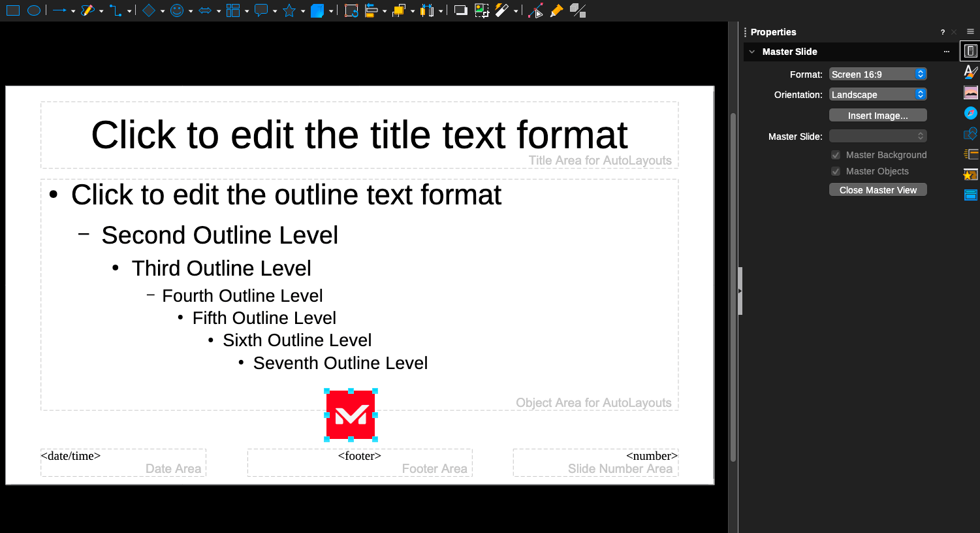The width and height of the screenshot is (980, 533).
Task: Open Master Slide more options
Action: pyautogui.click(x=947, y=52)
